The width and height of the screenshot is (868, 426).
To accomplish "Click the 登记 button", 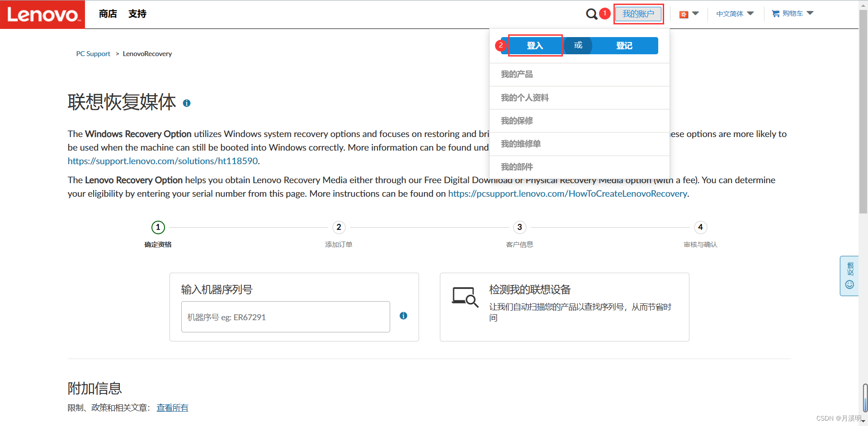I will [x=624, y=45].
